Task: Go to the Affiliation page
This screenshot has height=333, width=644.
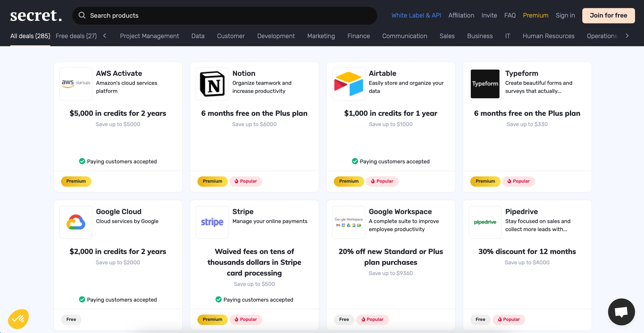Action: [461, 15]
